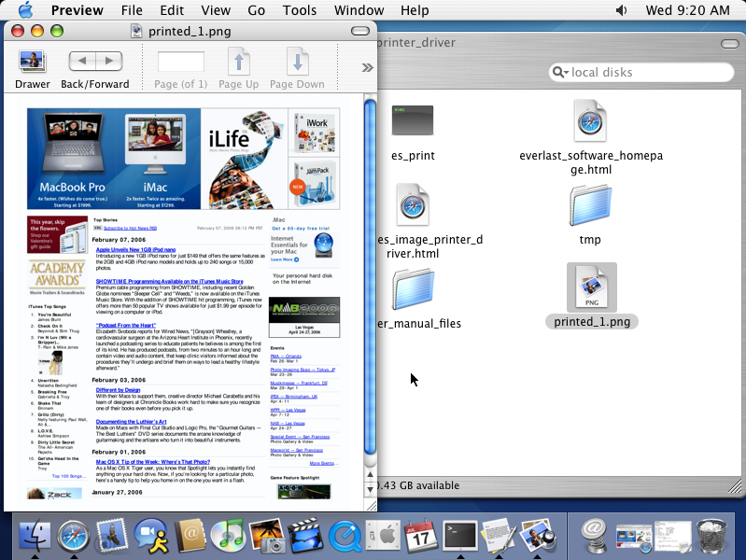Click the MacBook Pro banner in the image
746x560 pixels.
click(x=71, y=159)
